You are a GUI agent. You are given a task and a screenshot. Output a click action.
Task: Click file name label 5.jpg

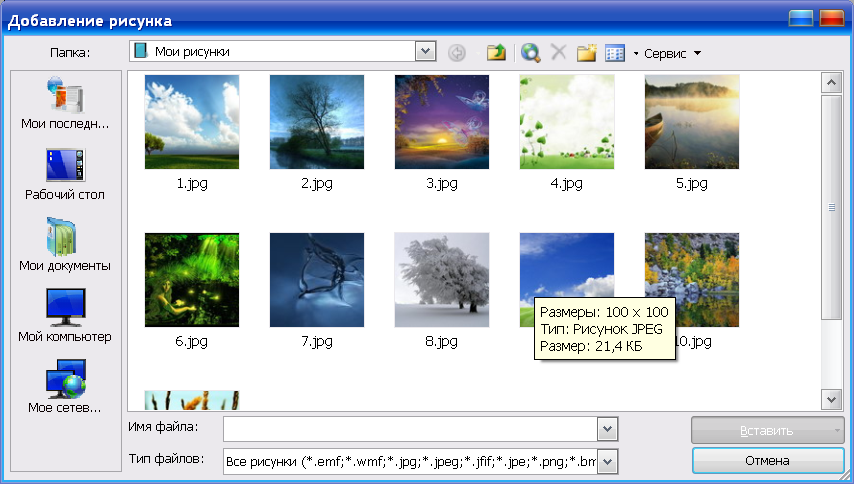pyautogui.click(x=692, y=183)
